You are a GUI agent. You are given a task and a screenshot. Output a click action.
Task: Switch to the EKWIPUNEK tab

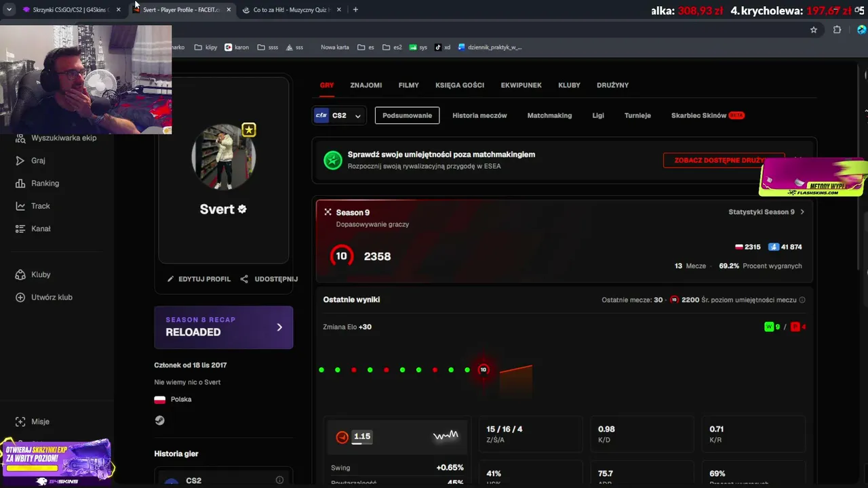click(521, 85)
